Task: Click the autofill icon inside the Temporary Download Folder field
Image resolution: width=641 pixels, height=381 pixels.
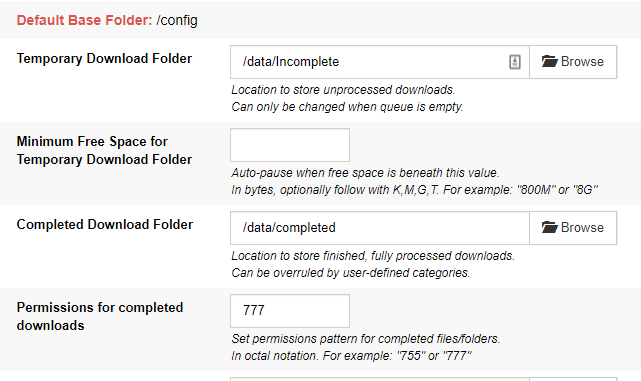Action: [x=515, y=62]
